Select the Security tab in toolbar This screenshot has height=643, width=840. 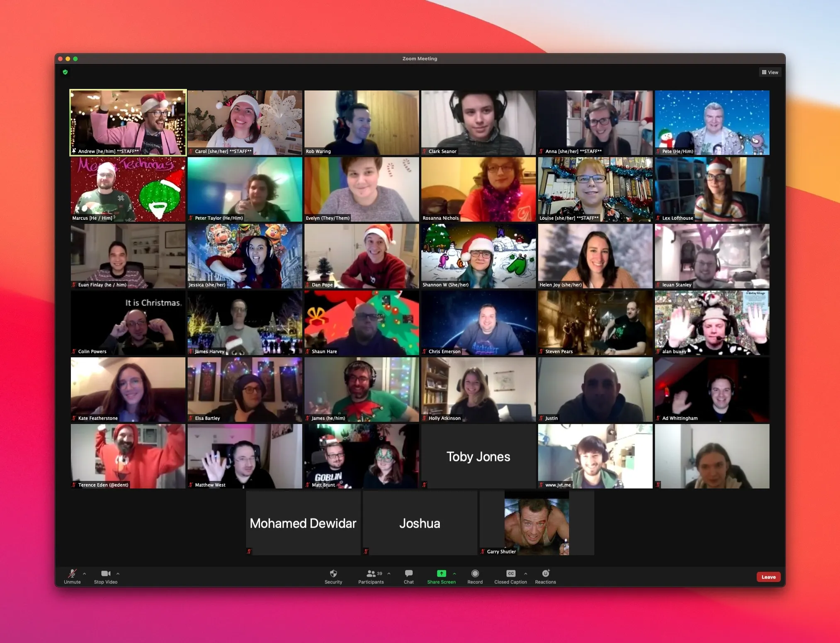(333, 576)
